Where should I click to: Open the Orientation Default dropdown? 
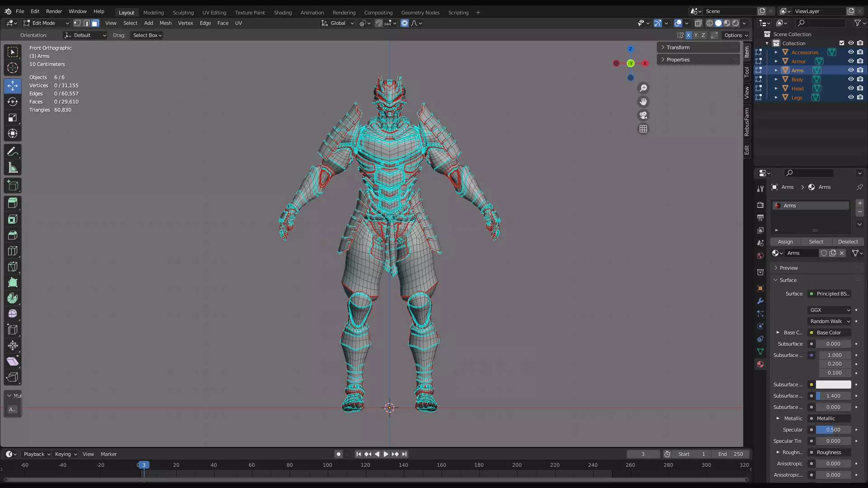(x=85, y=35)
